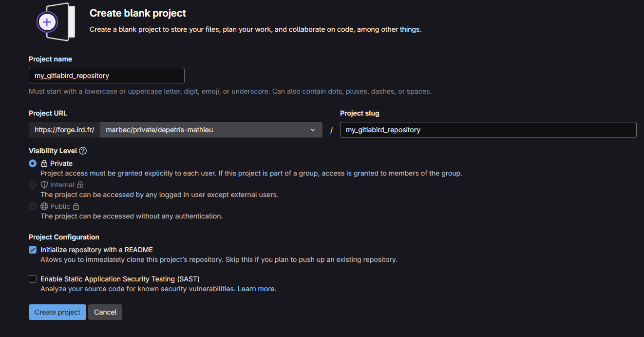644x337 pixels.
Task: Select the Private visibility radio button
Action: 33,163
